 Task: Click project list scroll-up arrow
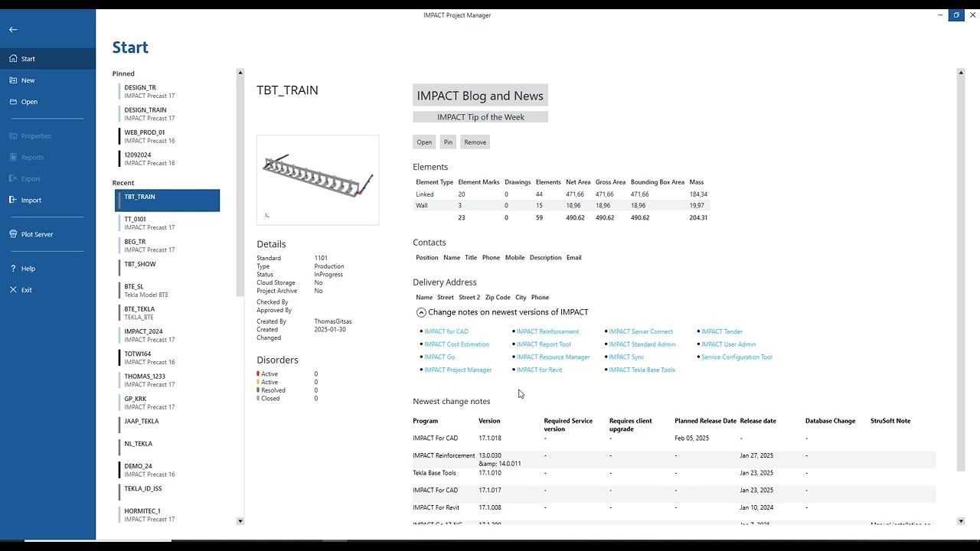coord(240,73)
